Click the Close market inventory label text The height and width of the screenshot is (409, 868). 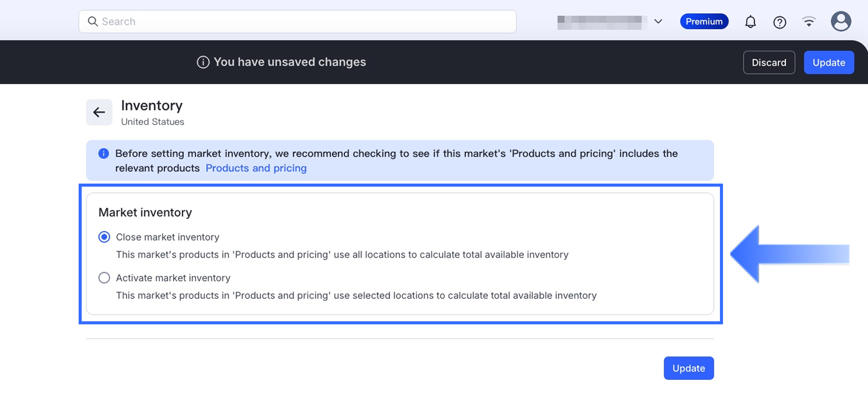click(x=167, y=237)
